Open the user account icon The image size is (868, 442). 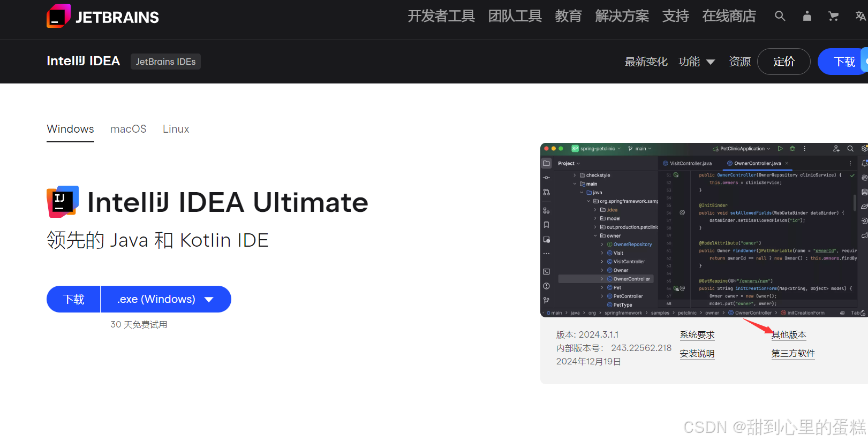pyautogui.click(x=807, y=16)
